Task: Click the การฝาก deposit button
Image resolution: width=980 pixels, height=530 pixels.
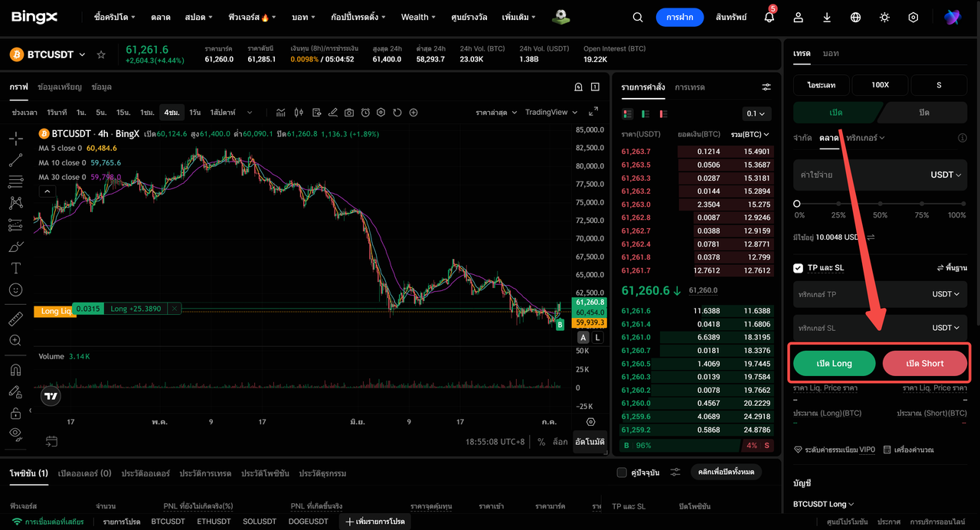Action: pyautogui.click(x=680, y=17)
